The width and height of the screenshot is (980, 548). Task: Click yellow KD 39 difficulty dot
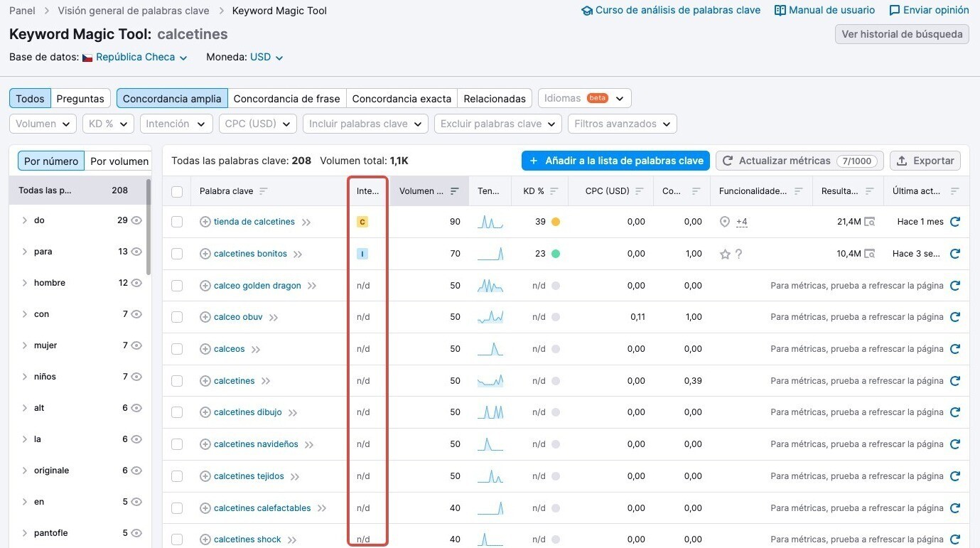point(556,222)
